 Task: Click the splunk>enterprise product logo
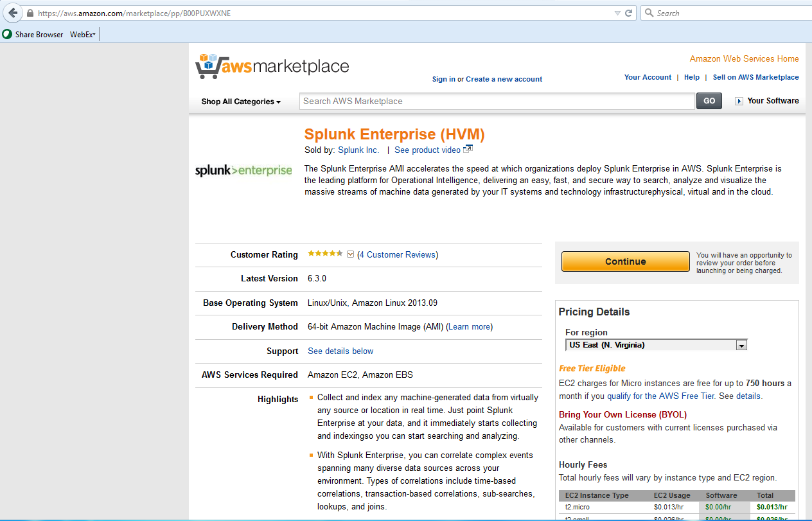coord(243,170)
